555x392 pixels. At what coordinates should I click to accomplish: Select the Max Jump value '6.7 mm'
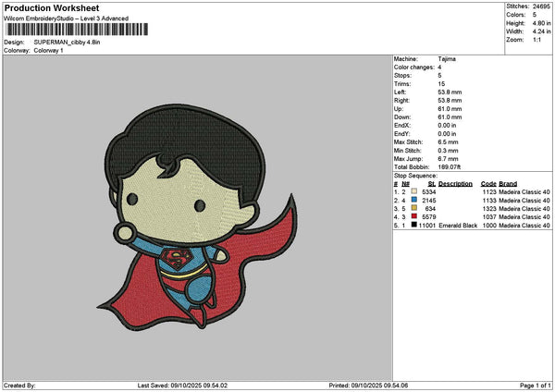tap(448, 159)
